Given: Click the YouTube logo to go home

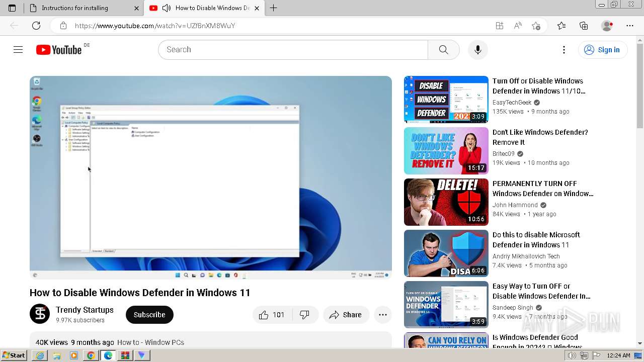Looking at the screenshot, I should coord(59,50).
